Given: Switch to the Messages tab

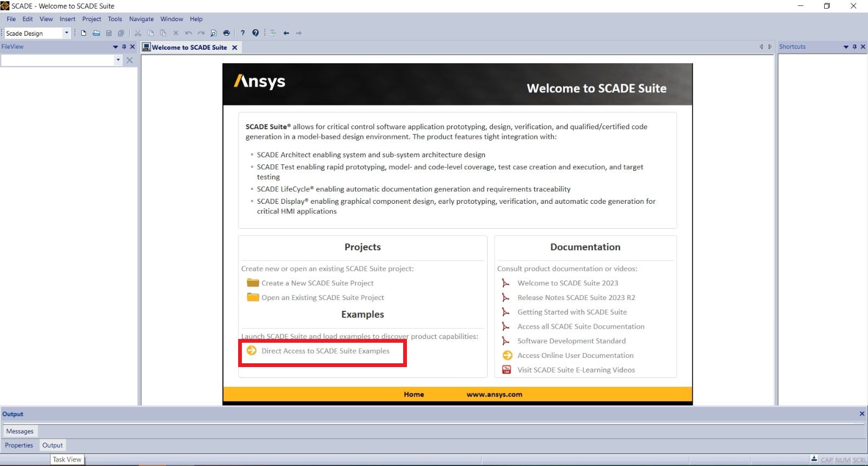Looking at the screenshot, I should 20,431.
